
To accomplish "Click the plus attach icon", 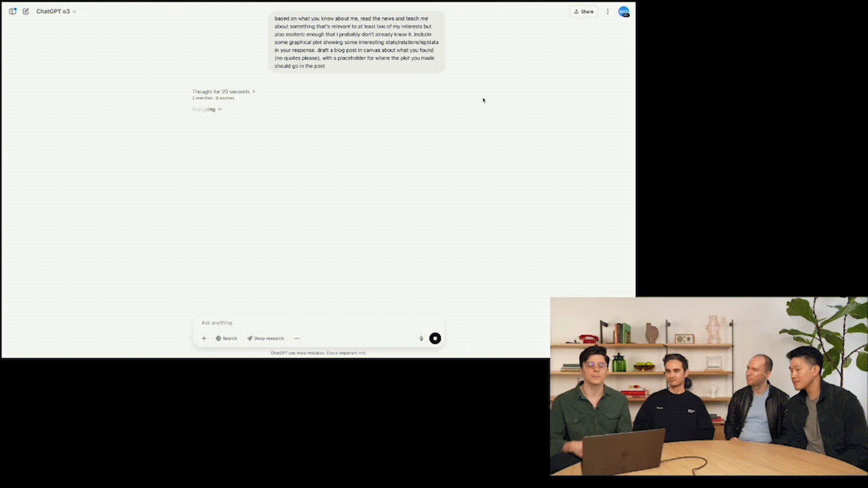I will [204, 338].
